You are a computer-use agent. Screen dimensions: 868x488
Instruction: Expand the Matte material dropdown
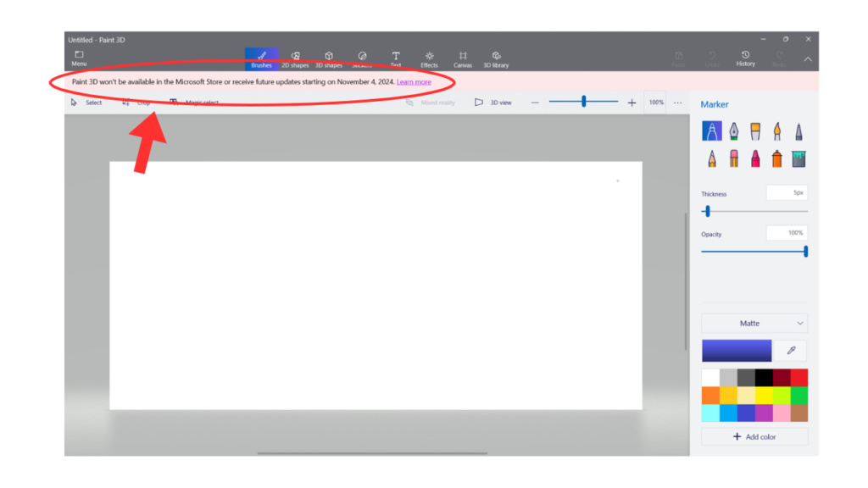754,323
